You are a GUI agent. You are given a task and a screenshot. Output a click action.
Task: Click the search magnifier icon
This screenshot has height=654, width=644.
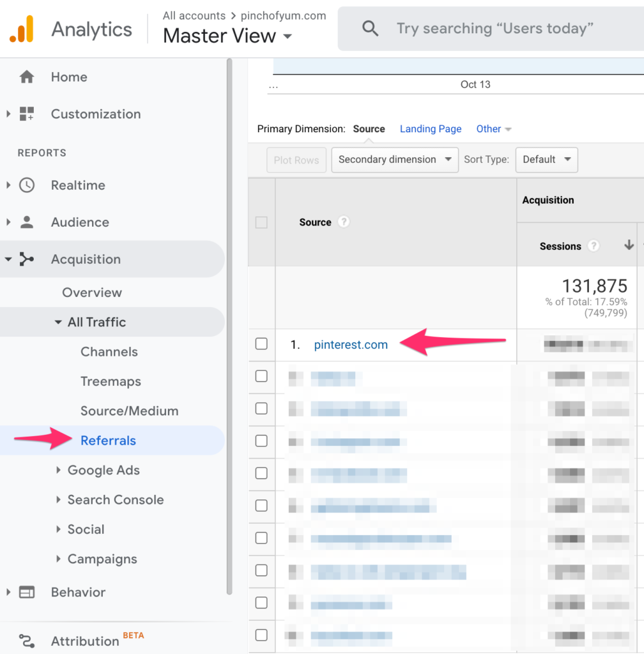(x=370, y=28)
